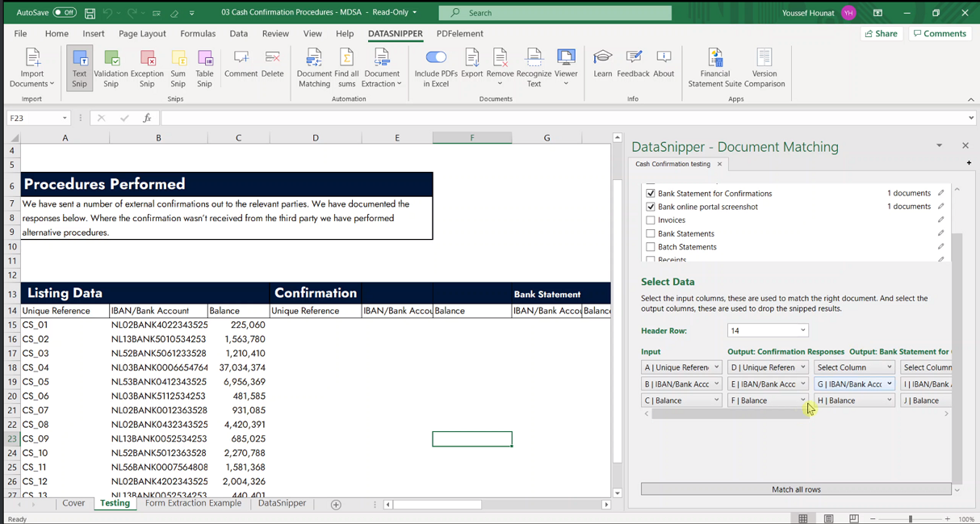Enable the Invoices document type
The width and height of the screenshot is (980, 524).
point(651,220)
